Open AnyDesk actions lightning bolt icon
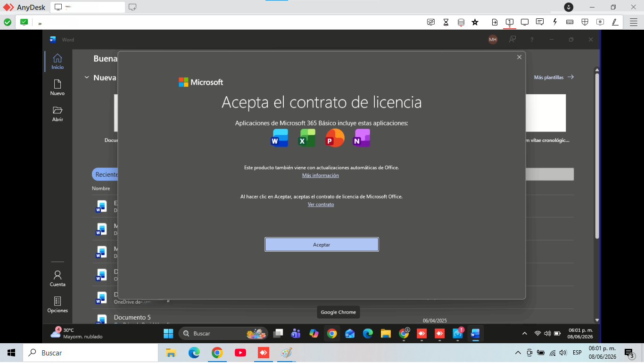The image size is (644, 363). 555,22
